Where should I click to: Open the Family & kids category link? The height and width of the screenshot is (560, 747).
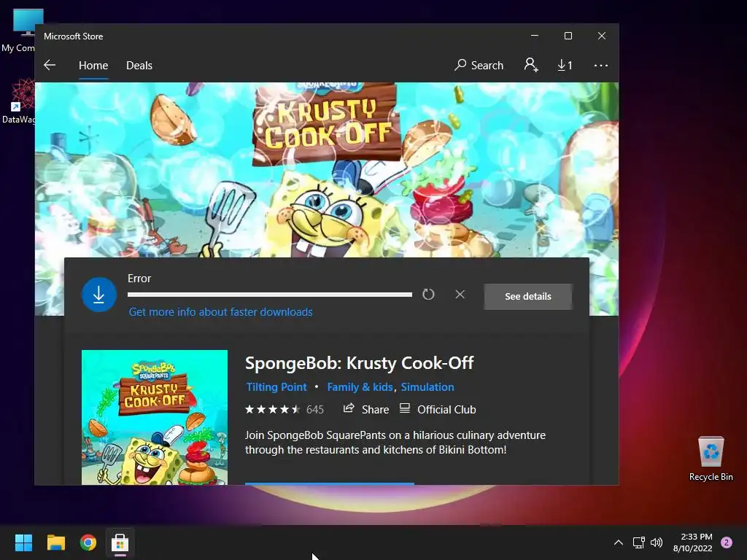coord(360,387)
